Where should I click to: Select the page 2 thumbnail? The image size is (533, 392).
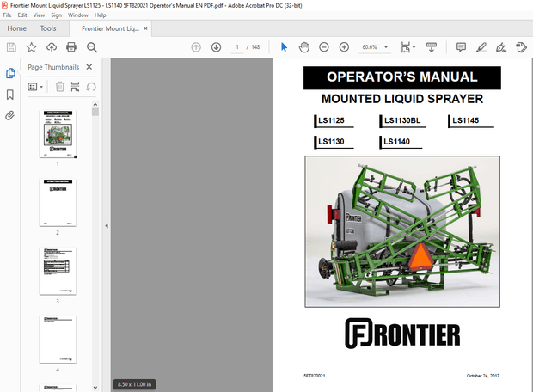tap(58, 203)
